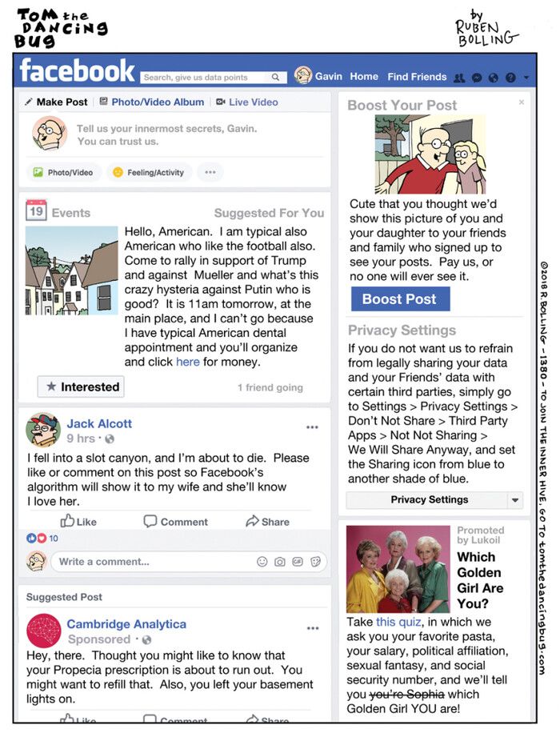Click the Boost Post button
The height and width of the screenshot is (733, 560).
401,298
